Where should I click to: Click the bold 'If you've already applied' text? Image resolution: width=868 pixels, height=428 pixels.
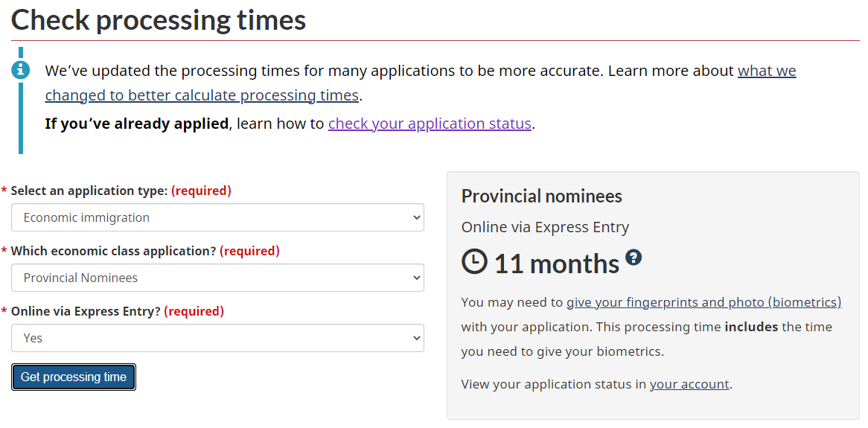click(136, 124)
